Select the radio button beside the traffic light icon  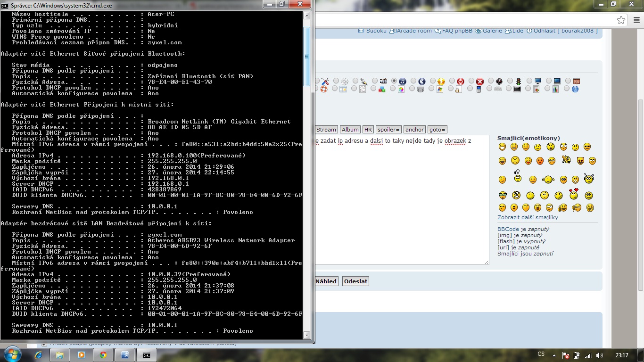click(x=510, y=81)
